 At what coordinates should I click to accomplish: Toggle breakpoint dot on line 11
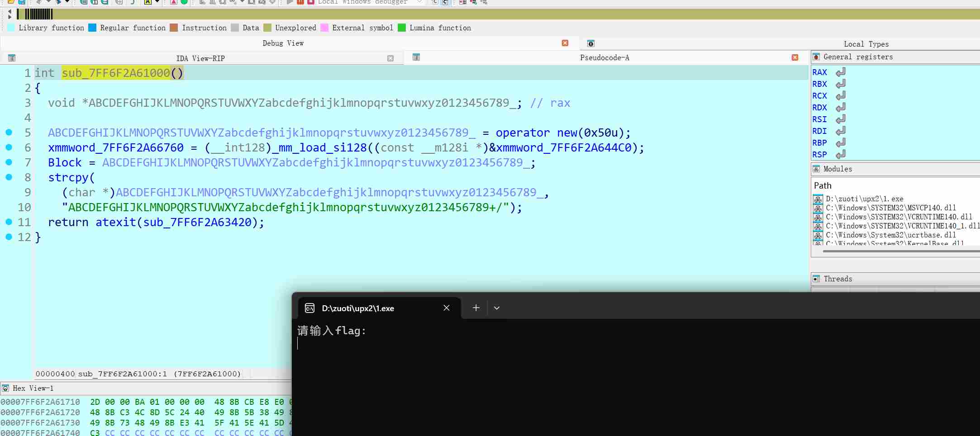pos(9,222)
